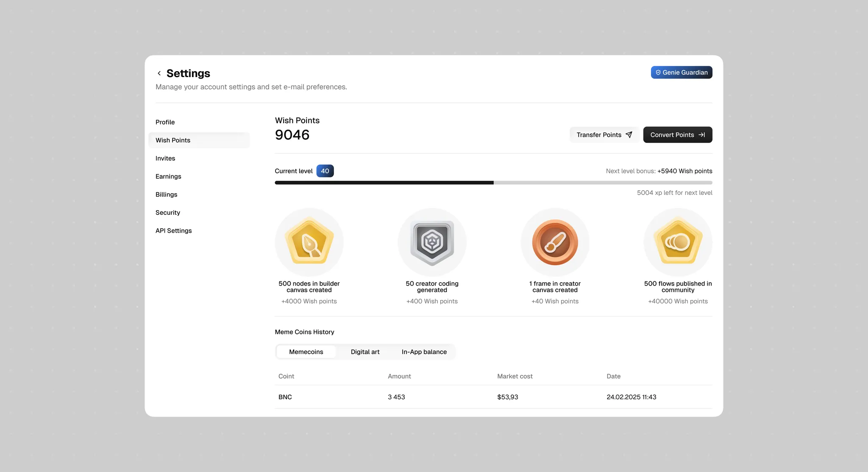Screen dimensions: 868x472
Task: Click the Convert Points button
Action: (678, 135)
